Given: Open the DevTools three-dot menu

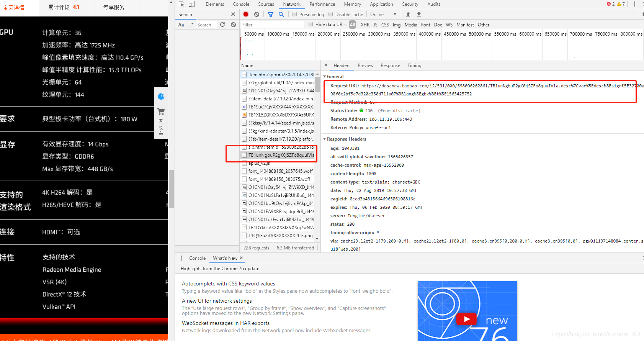Looking at the screenshot, I should 634,4.
